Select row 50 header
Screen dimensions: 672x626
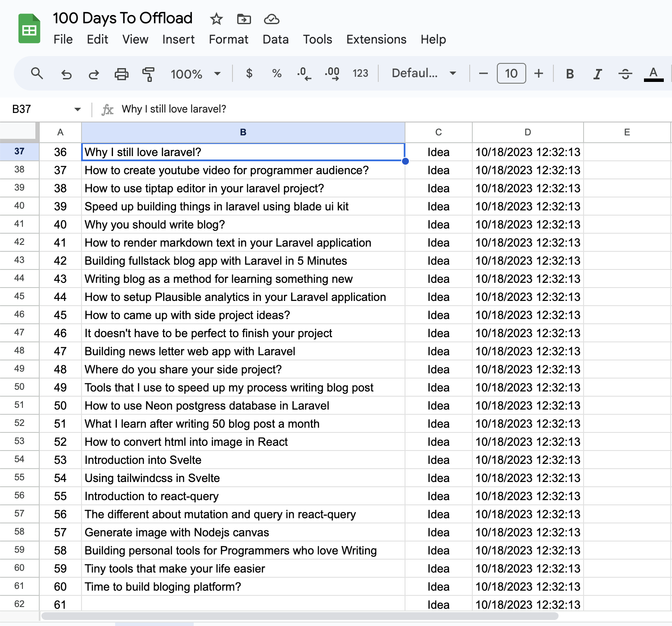pyautogui.click(x=19, y=387)
